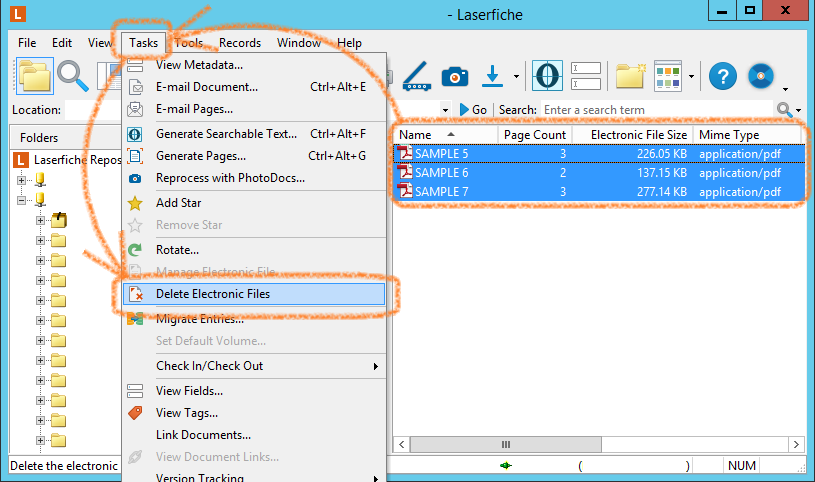Choose Delete Electronic Files
The image size is (815, 482).
tap(254, 294)
